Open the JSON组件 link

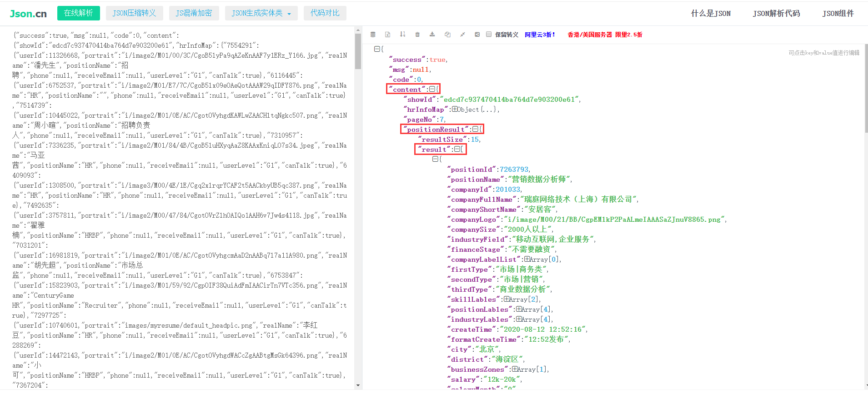point(838,14)
